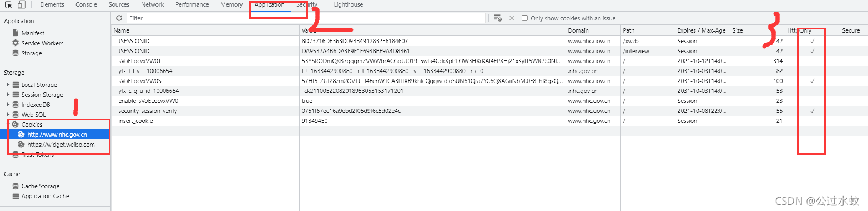Click the value 0751f67ee16a9ebd2f05d9f6c5d02e4c
Image resolution: width=868 pixels, height=211 pixels.
click(x=351, y=111)
